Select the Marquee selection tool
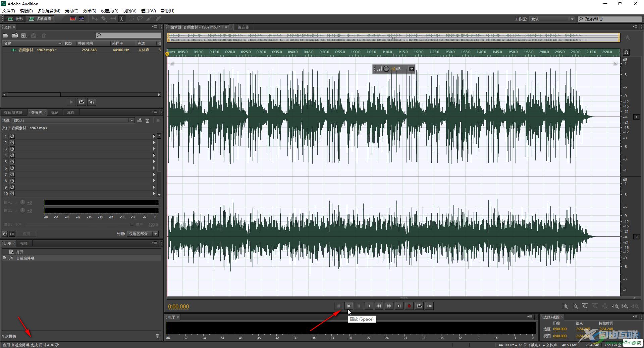This screenshot has height=348, width=644. [131, 19]
